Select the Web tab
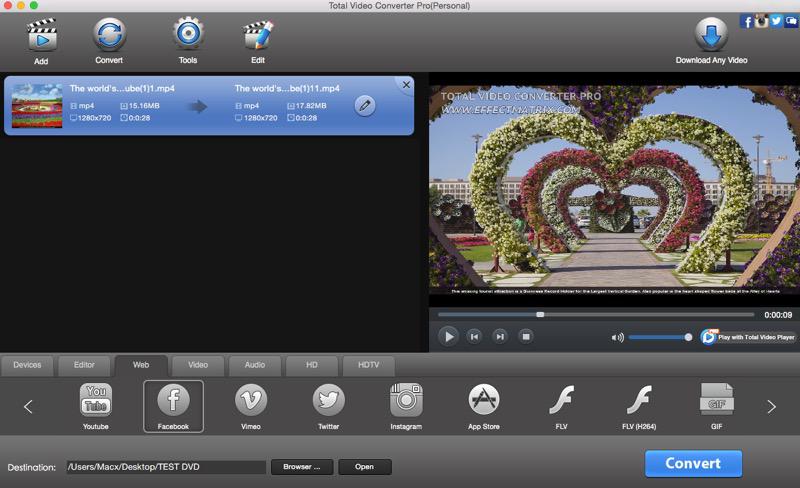The height and width of the screenshot is (488, 800). tap(141, 365)
